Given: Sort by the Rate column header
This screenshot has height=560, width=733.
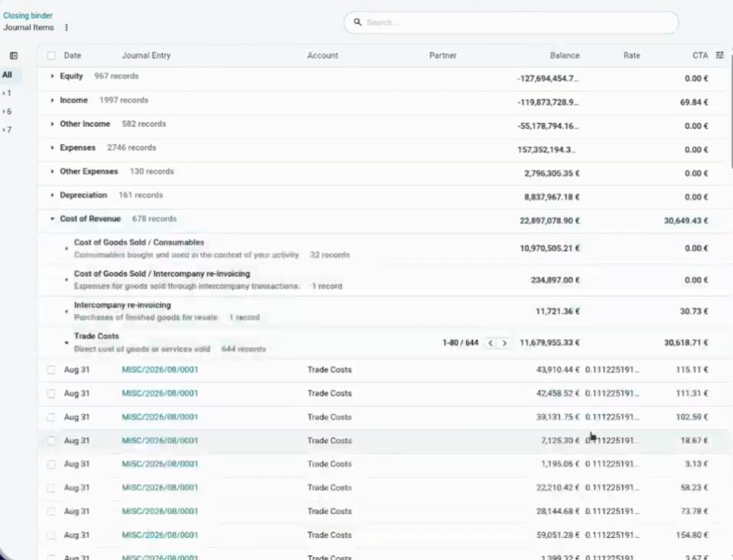Looking at the screenshot, I should [x=631, y=56].
